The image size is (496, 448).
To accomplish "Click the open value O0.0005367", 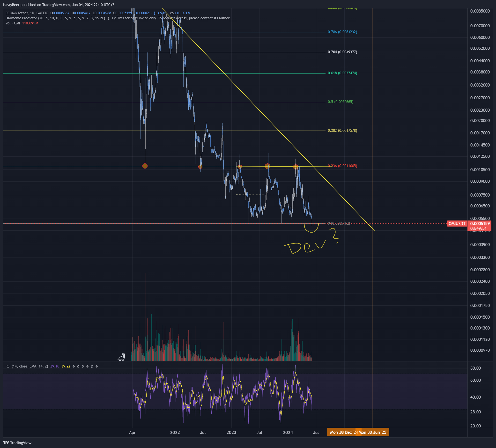I will pos(60,13).
